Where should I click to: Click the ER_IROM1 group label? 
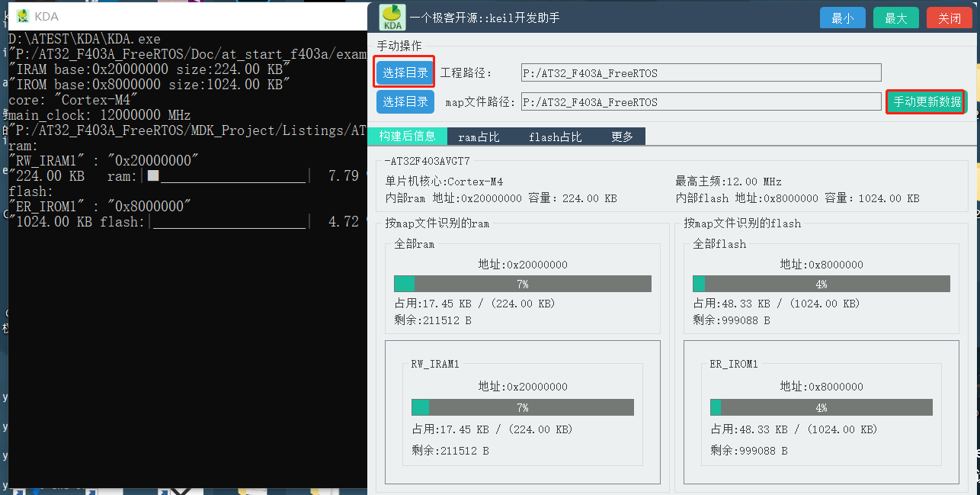[734, 364]
